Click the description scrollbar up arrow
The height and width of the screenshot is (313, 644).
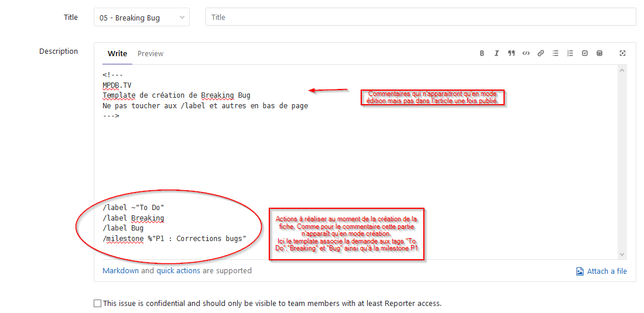click(x=622, y=70)
